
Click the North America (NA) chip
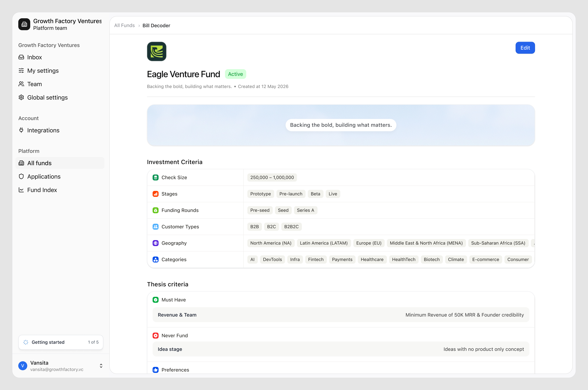click(271, 243)
